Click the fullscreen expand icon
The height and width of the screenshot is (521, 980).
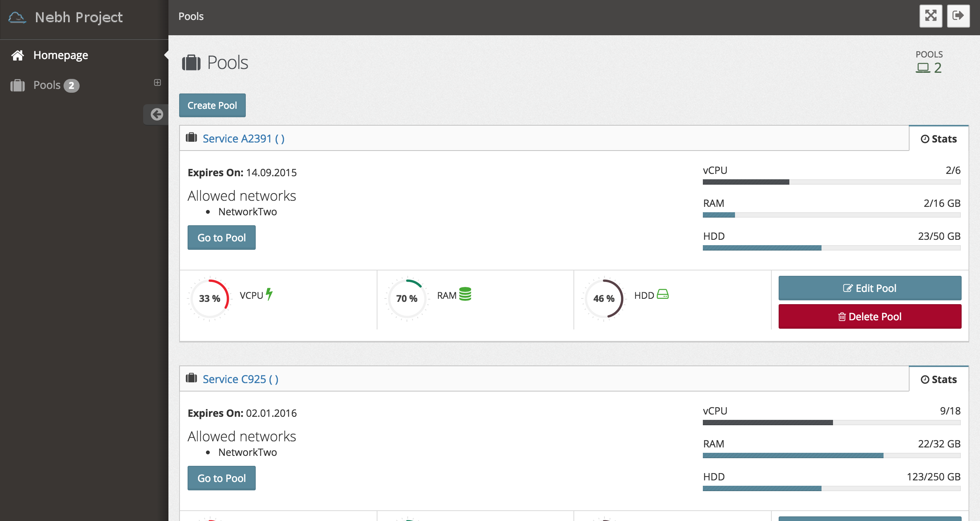point(931,16)
